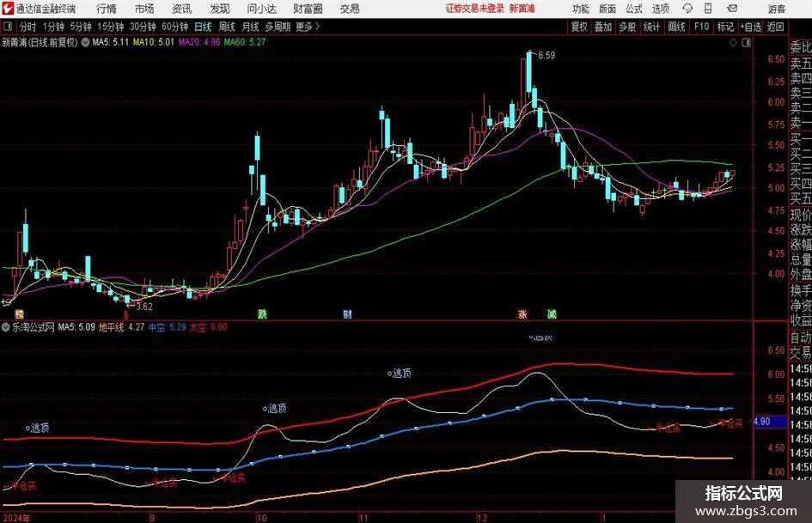This screenshot has height=523, width=812.
Task: Click the 2024年 date label on timeline
Action: click(x=16, y=518)
